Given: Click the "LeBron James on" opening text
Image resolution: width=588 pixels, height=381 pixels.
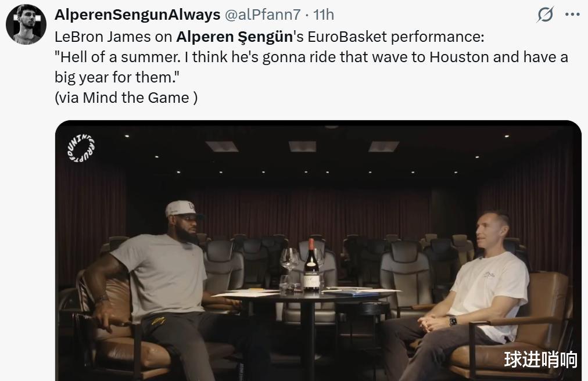Looking at the screenshot, I should (113, 37).
